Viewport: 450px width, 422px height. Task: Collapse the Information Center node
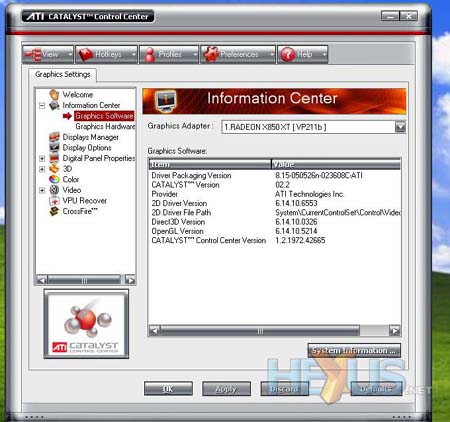tap(42, 106)
